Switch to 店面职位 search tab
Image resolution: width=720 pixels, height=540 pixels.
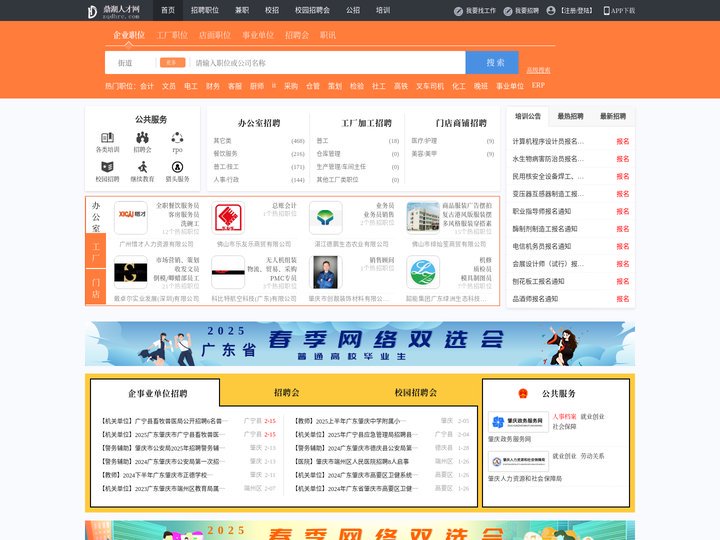click(x=215, y=35)
